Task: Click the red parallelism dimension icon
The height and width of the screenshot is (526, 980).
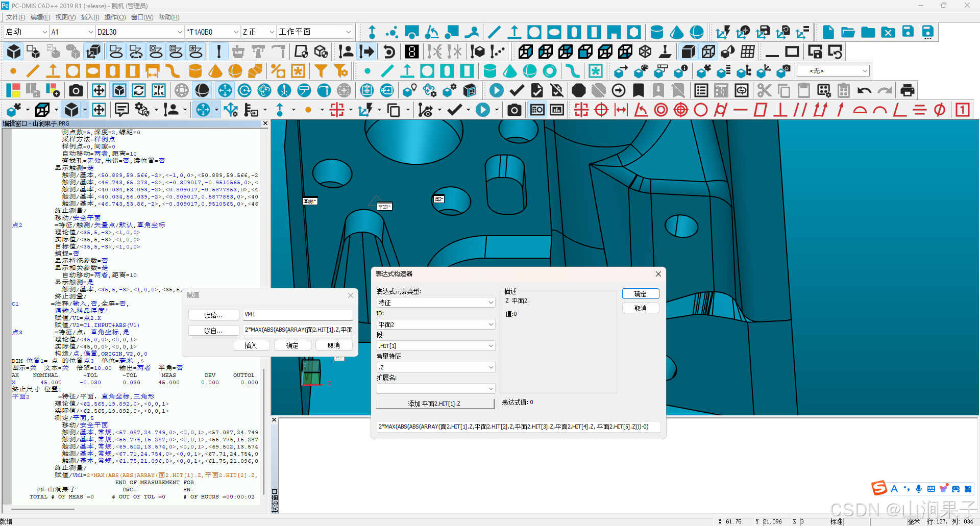Action: click(800, 110)
